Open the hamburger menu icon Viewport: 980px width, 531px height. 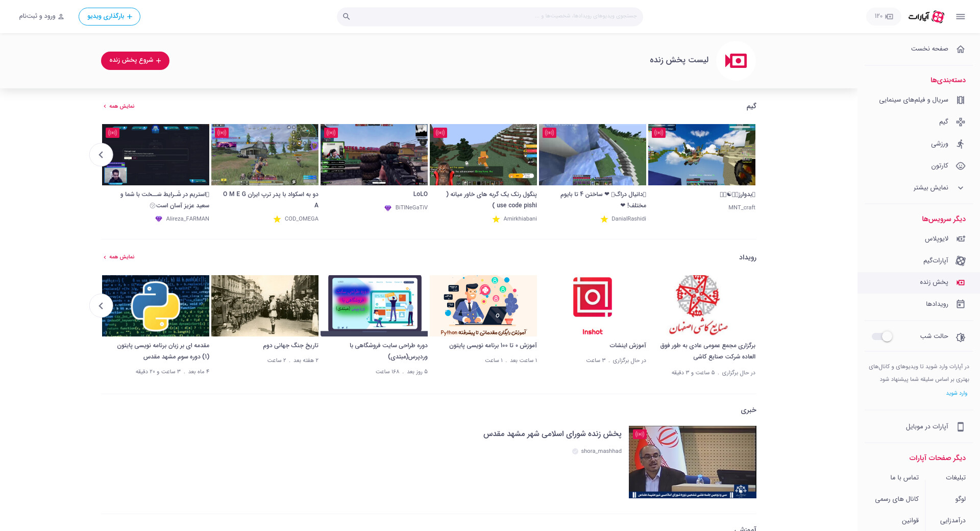[960, 16]
